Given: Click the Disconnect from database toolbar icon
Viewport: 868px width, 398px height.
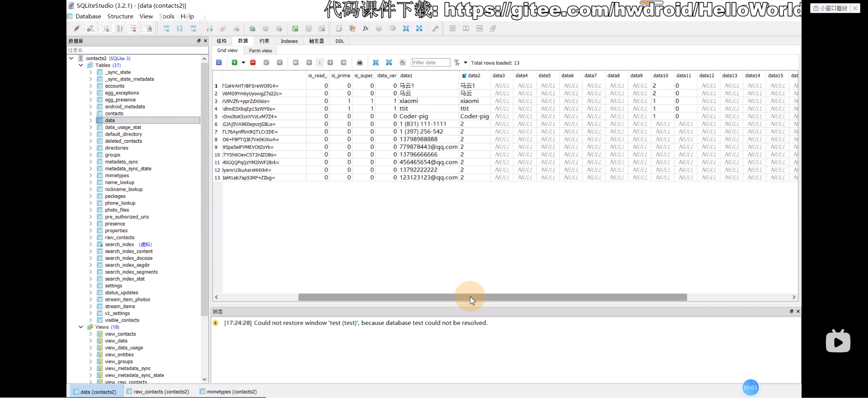Looking at the screenshot, I should 90,28.
